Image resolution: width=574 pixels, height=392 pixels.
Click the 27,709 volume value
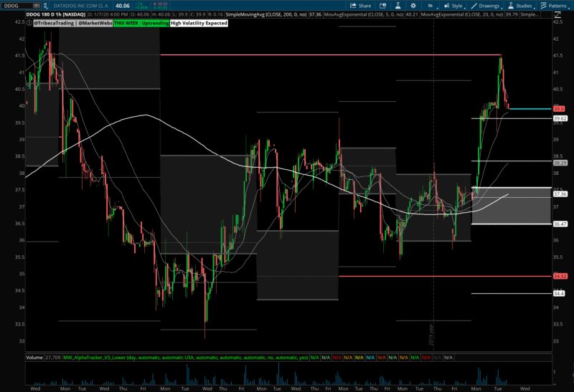point(52,358)
